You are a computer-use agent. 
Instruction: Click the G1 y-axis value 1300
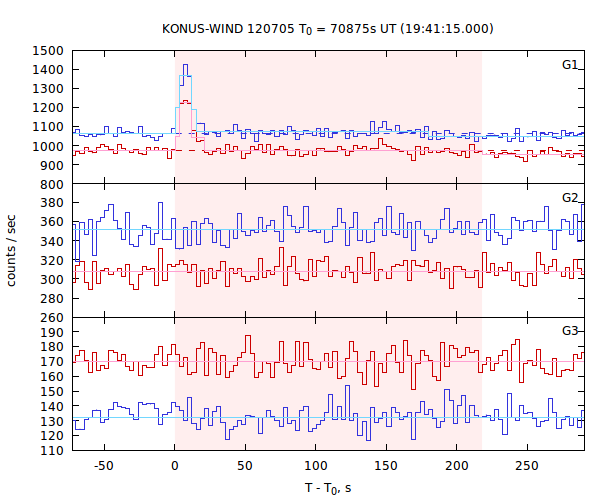(48, 89)
